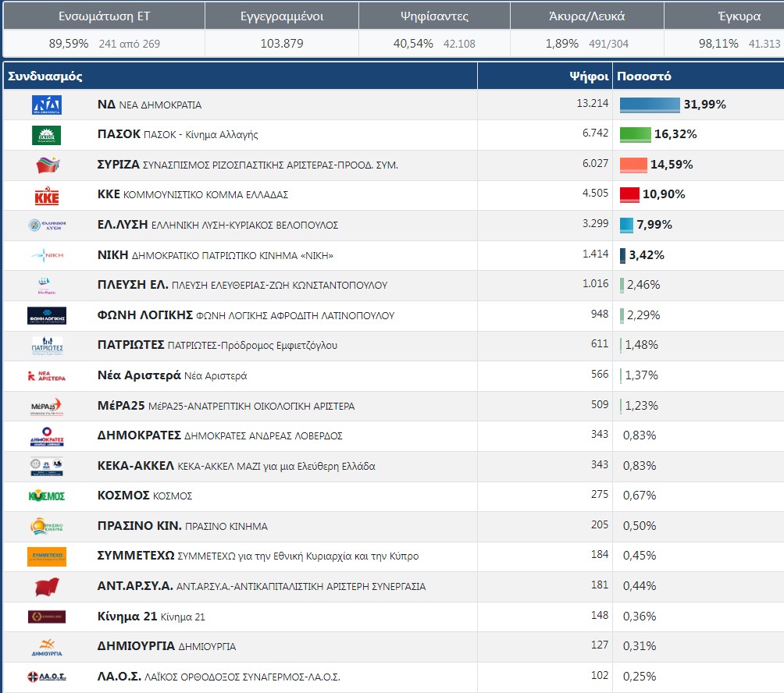Click the red ΚΚΕ 10,90% percentage bar
784x693 pixels.
[x=629, y=195]
